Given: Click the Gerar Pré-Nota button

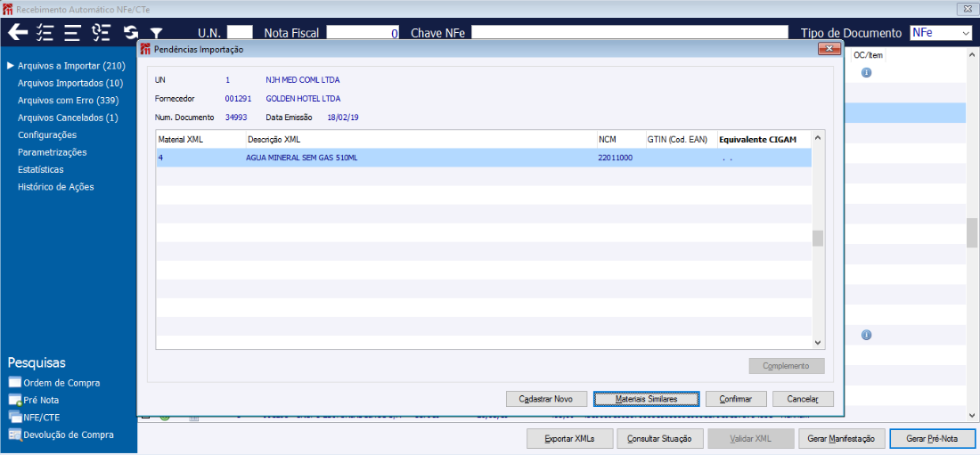Looking at the screenshot, I should click(x=933, y=439).
